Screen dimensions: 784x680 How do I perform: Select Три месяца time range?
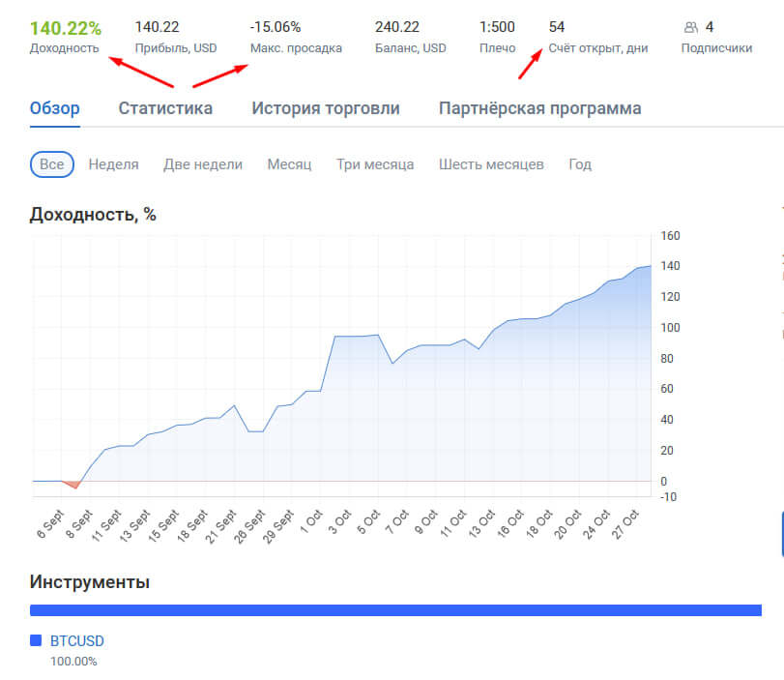point(375,164)
